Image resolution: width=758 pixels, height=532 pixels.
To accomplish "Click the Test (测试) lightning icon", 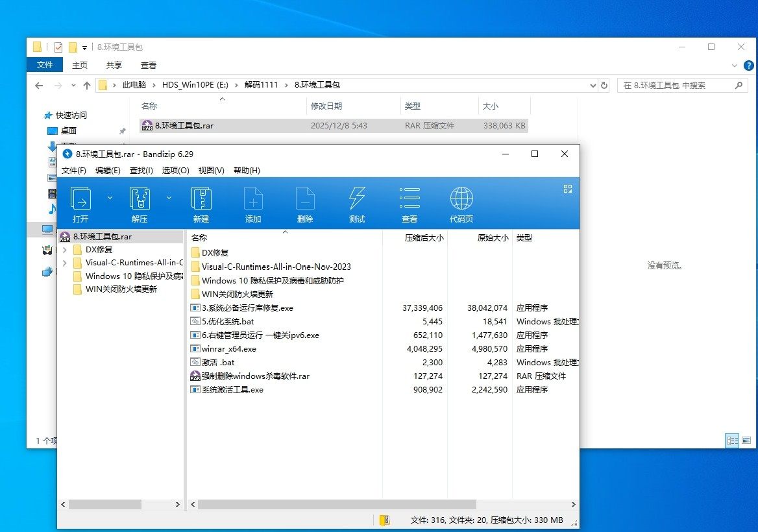I will pyautogui.click(x=357, y=199).
